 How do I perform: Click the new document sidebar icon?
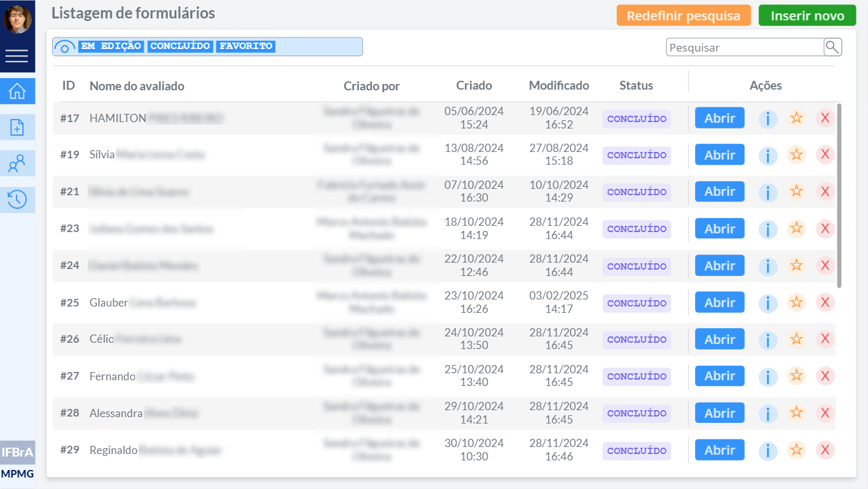[x=17, y=128]
